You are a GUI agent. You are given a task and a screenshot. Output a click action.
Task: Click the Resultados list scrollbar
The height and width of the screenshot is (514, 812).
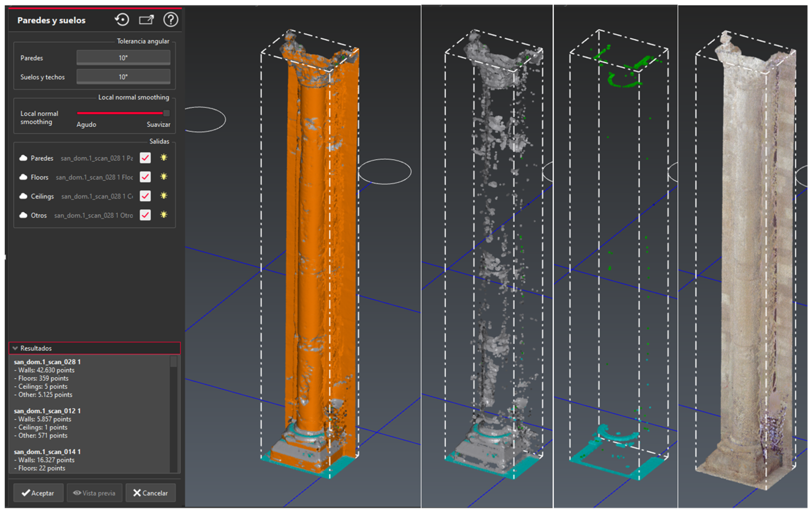[x=173, y=362]
